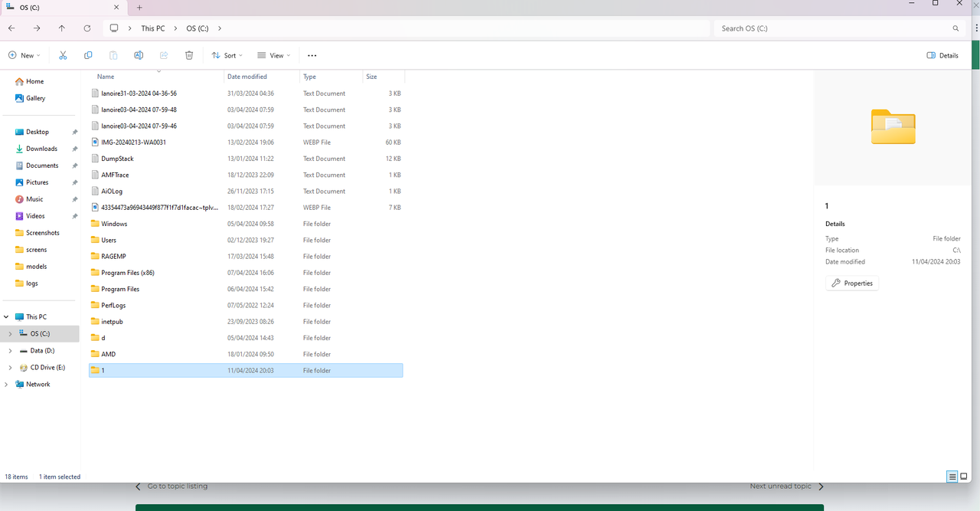Expand the Network tree node
Viewport: 980px width, 511px height.
(6, 384)
